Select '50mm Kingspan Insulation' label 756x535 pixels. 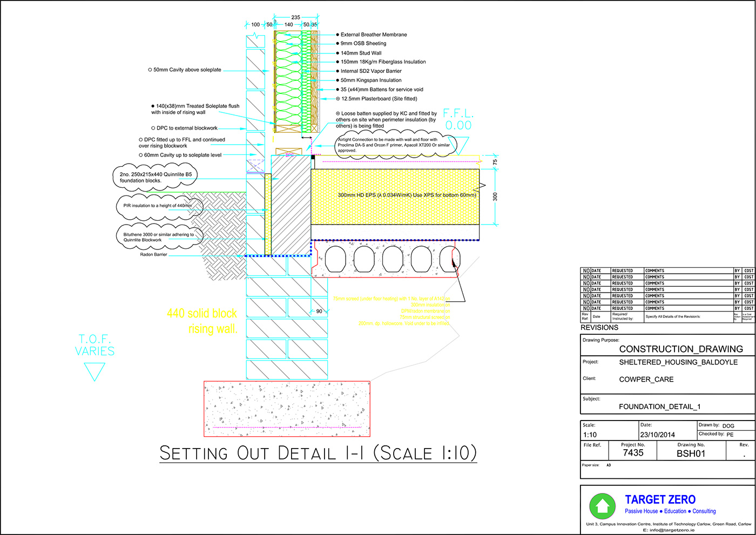(x=371, y=80)
